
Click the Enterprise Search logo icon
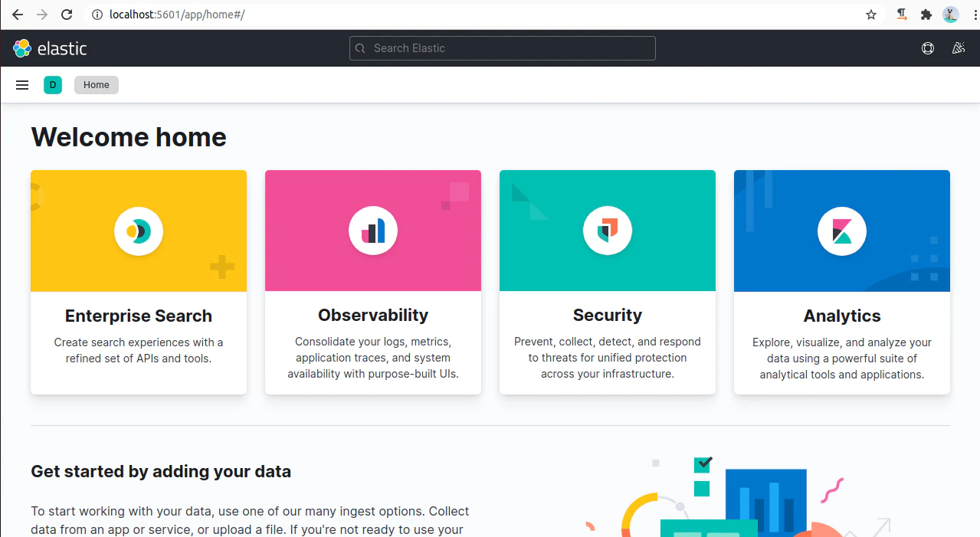(139, 231)
